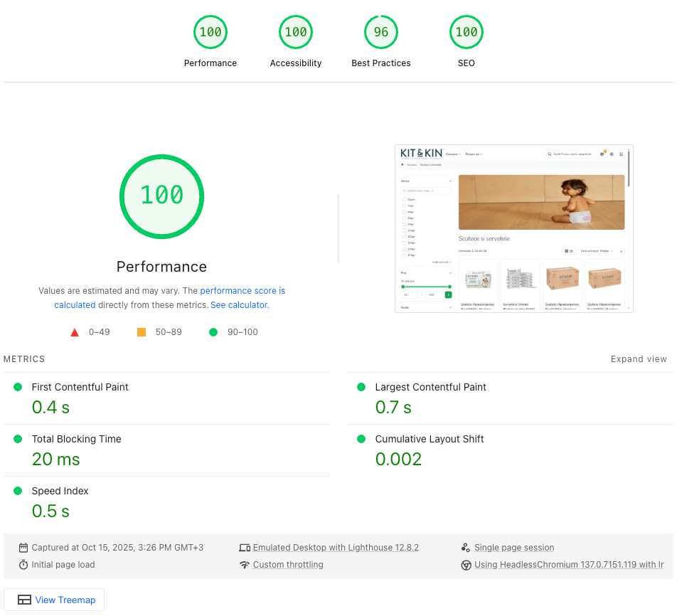Screen dimensions: 677x616
Task: Open the Custom throttling link
Action: 288,564
